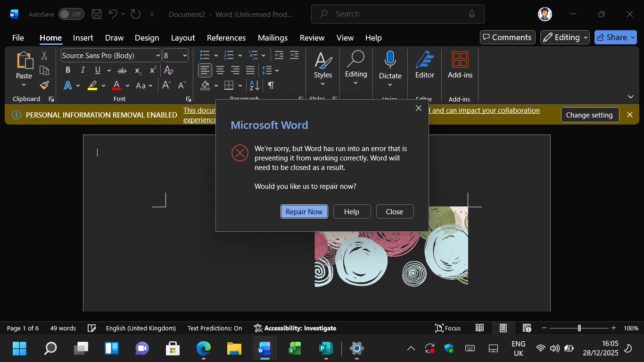Apply Italic formatting

pyautogui.click(x=83, y=70)
